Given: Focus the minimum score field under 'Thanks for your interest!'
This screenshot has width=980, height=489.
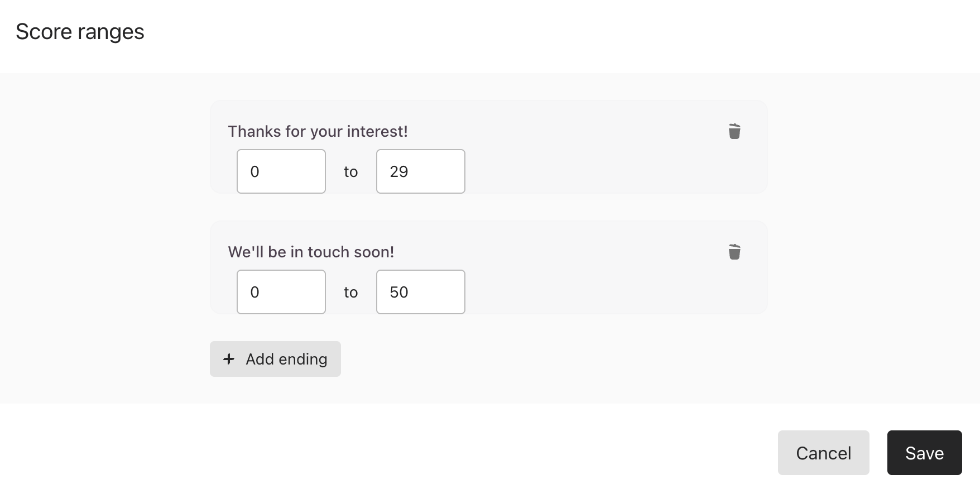Looking at the screenshot, I should click(x=281, y=171).
